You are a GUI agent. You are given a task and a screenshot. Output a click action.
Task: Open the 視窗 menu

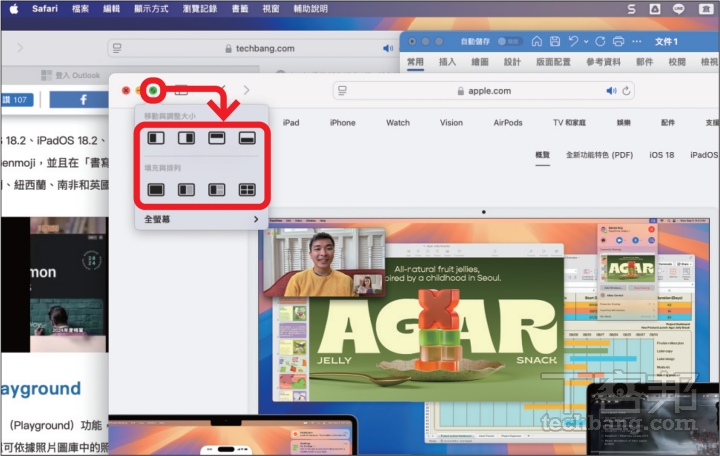(x=271, y=9)
